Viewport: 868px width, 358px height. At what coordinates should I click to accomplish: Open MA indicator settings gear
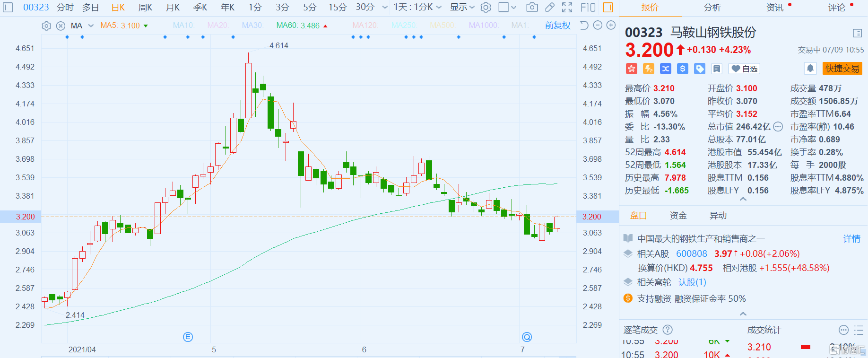(x=46, y=26)
